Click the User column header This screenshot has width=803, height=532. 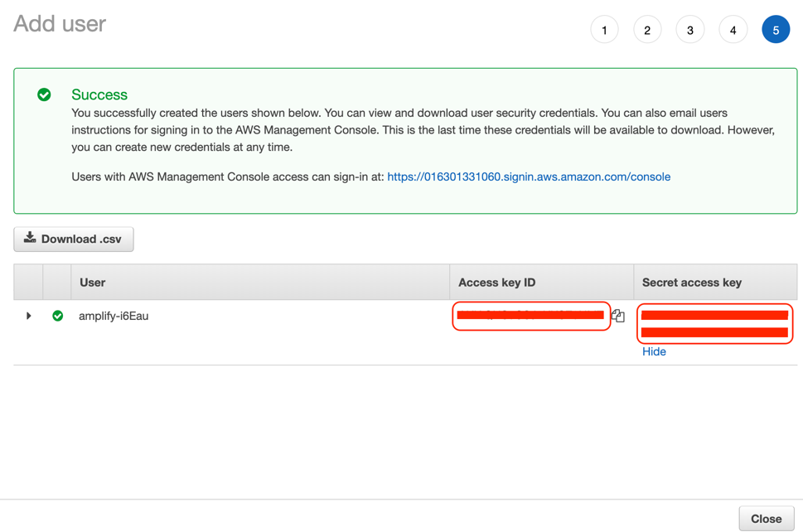coord(260,282)
